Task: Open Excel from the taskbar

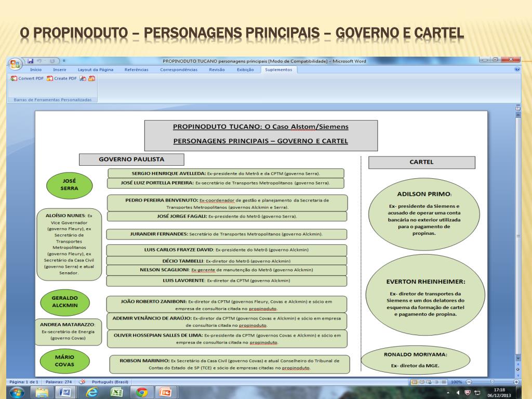Action: (117, 393)
